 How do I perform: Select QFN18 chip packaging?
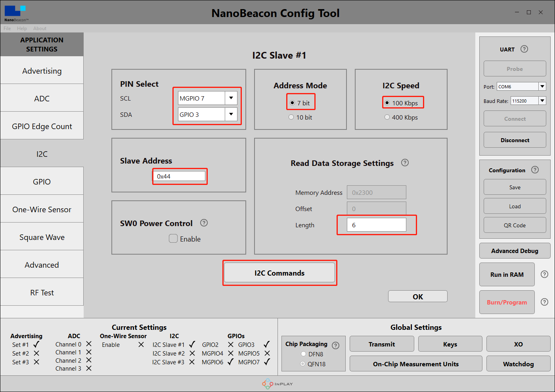[303, 364]
